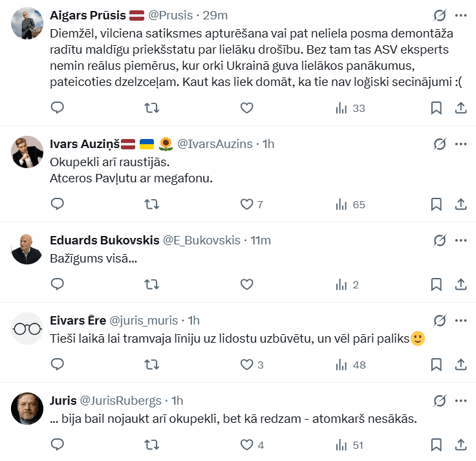
Task: Open more options menu on Juris's tweet
Action: coord(461,400)
